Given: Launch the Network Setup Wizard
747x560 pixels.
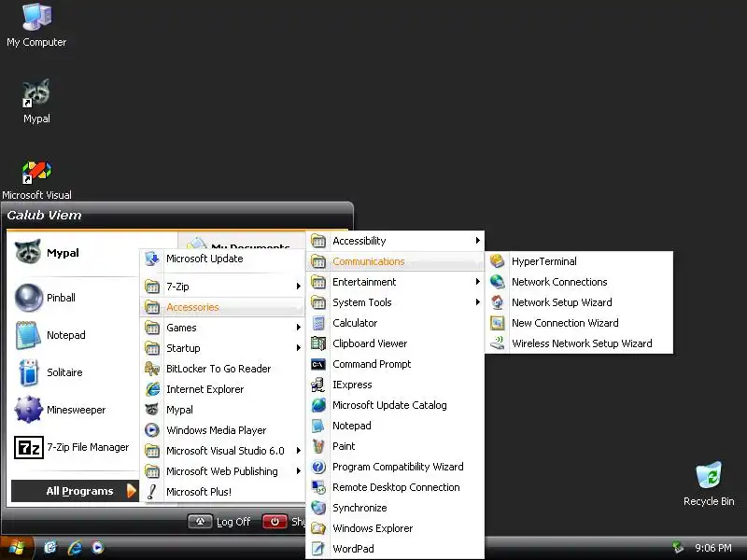Looking at the screenshot, I should click(x=579, y=302).
